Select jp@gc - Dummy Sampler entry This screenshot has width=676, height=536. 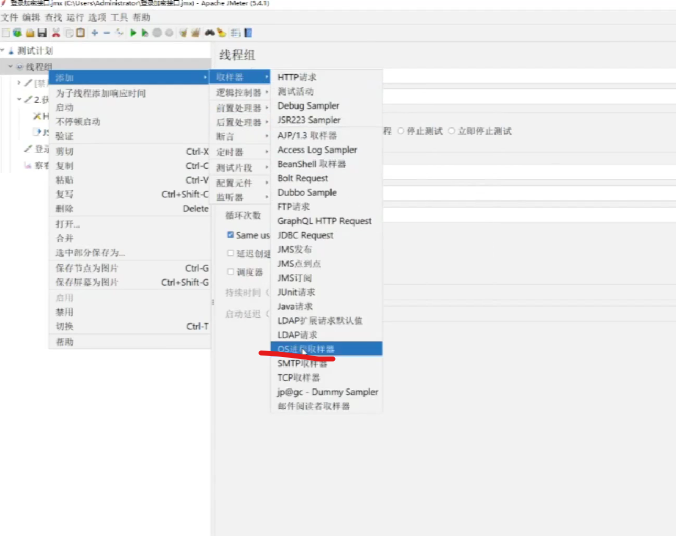pyautogui.click(x=326, y=392)
